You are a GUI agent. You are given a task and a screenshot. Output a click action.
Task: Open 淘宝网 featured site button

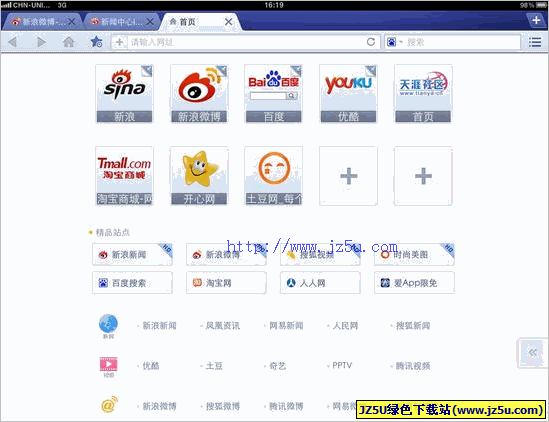click(226, 283)
